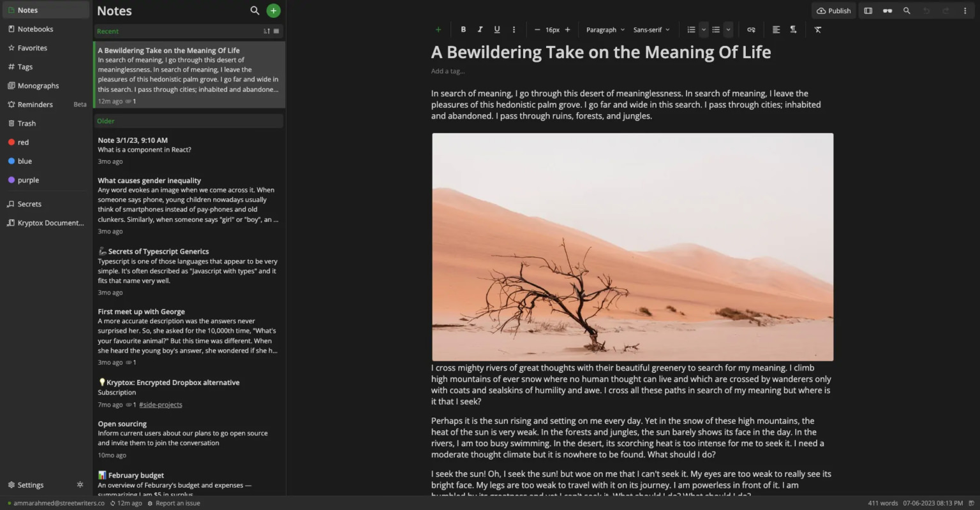Publish the current note

coord(833,10)
